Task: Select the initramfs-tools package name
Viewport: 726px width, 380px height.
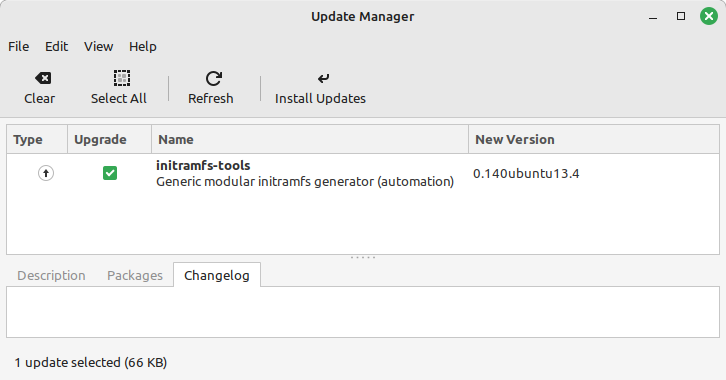Action: point(203,166)
